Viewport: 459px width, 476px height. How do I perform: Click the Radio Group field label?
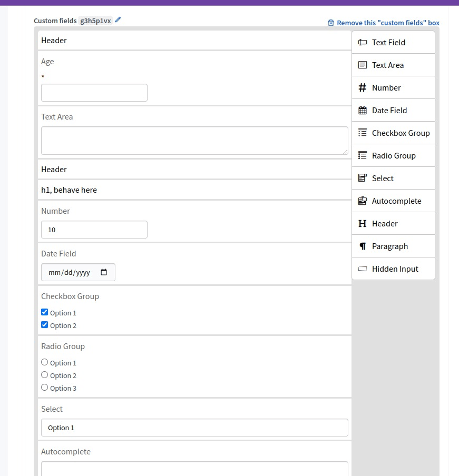(63, 346)
